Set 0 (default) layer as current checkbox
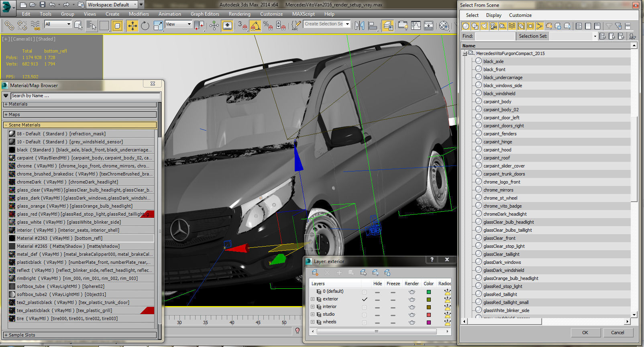The height and width of the screenshot is (347, 644). click(x=364, y=292)
